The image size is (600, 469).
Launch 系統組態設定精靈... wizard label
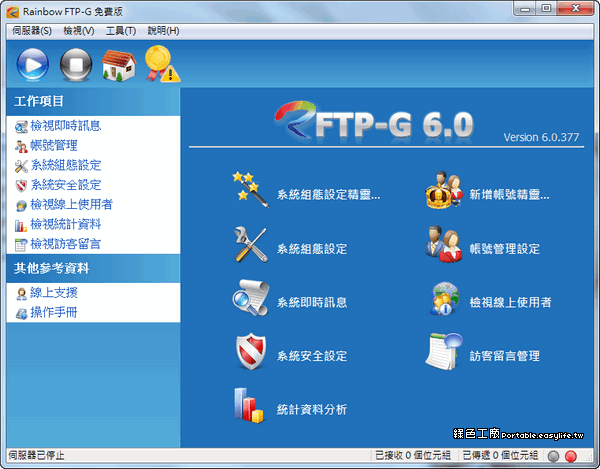(x=329, y=195)
